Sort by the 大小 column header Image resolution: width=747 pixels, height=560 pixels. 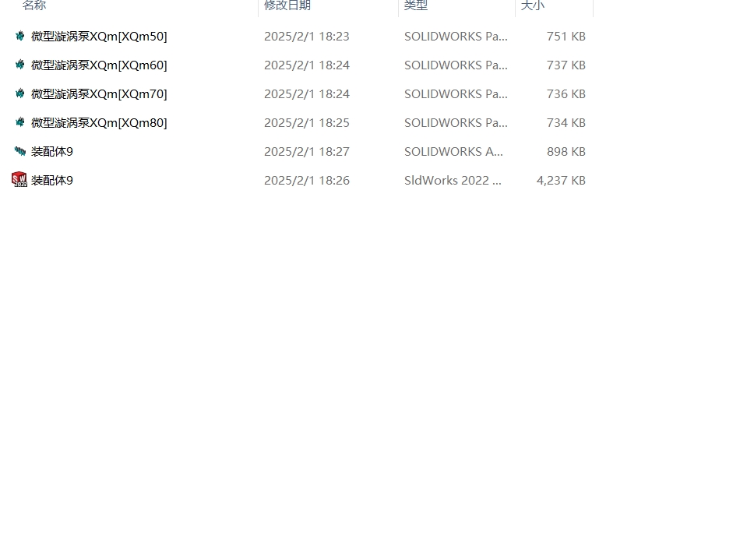532,5
